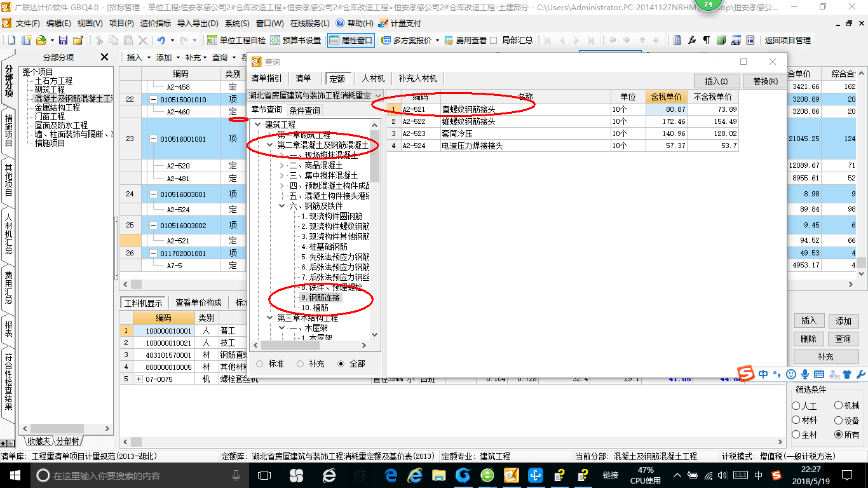Expand the 07-0075 row in resource table
The width and height of the screenshot is (868, 488).
point(139,379)
